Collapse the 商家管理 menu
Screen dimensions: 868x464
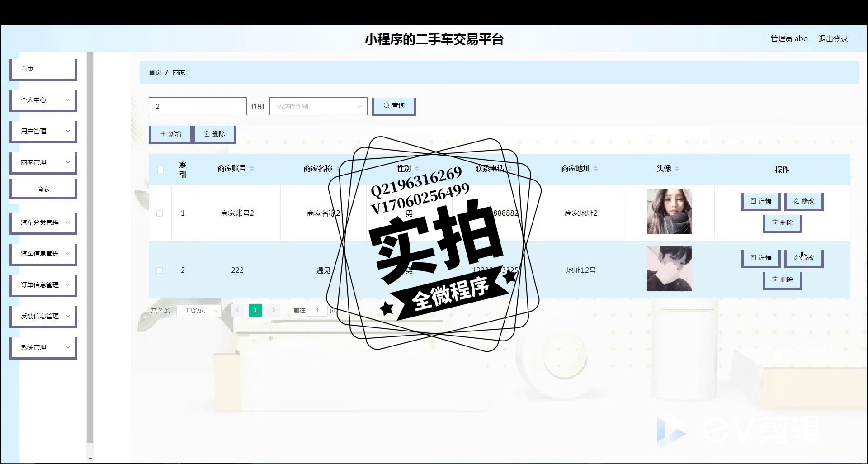(x=43, y=162)
